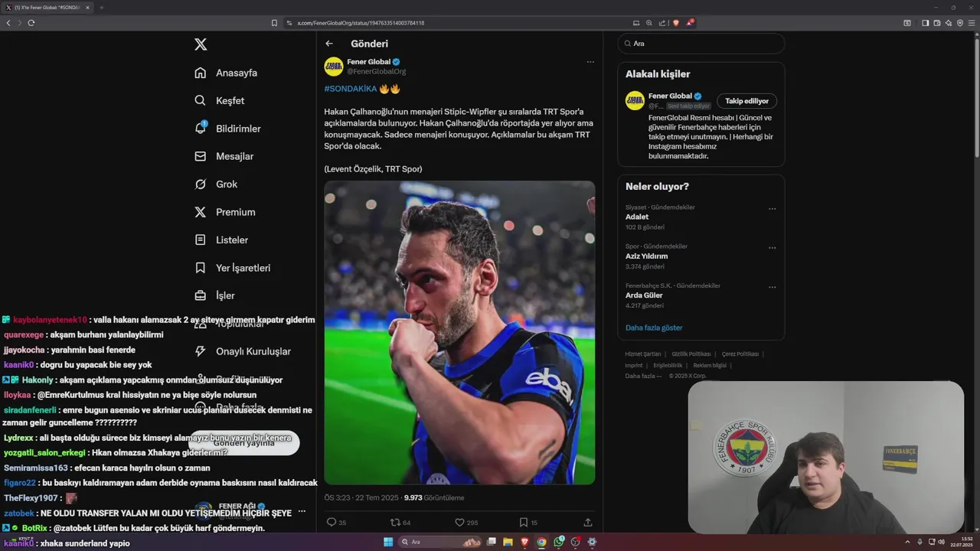
Task: Open Mesajlar in sidebar
Action: click(224, 156)
